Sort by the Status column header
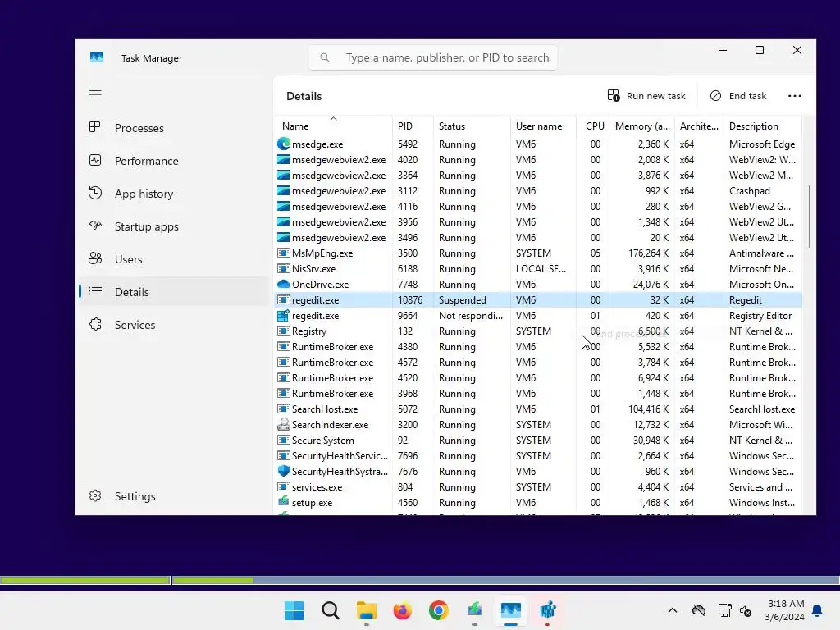 point(472,126)
